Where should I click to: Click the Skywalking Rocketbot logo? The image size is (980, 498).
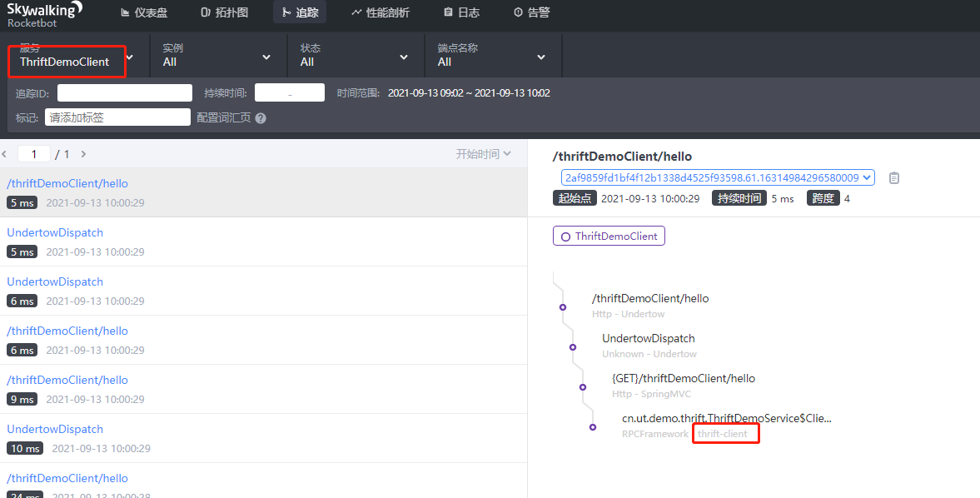coord(44,14)
